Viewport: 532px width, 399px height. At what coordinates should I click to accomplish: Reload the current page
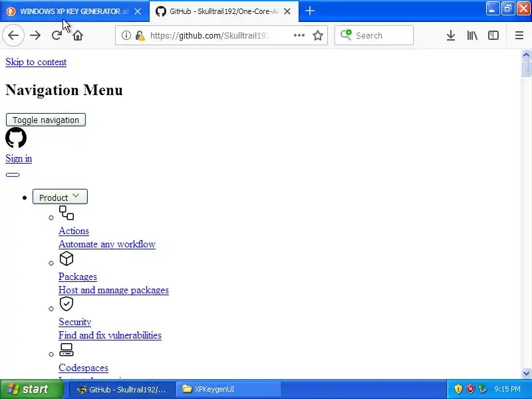(57, 35)
